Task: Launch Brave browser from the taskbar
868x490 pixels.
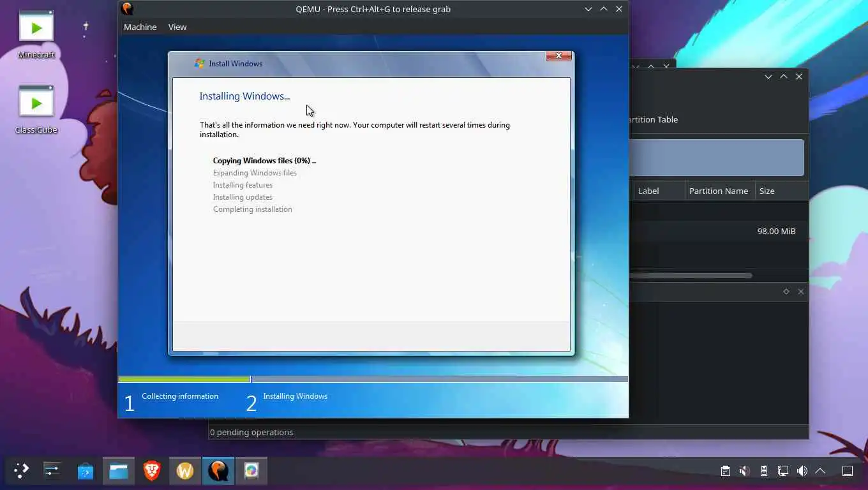Action: point(152,471)
